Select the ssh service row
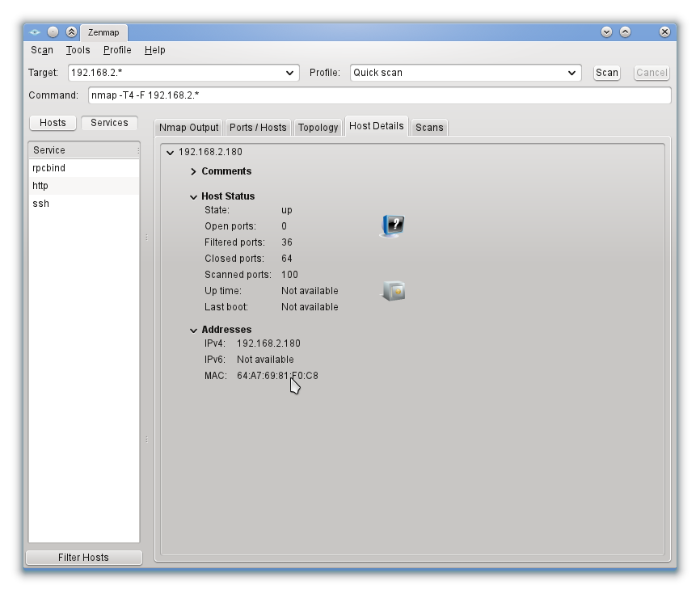This screenshot has width=700, height=594. 84,204
